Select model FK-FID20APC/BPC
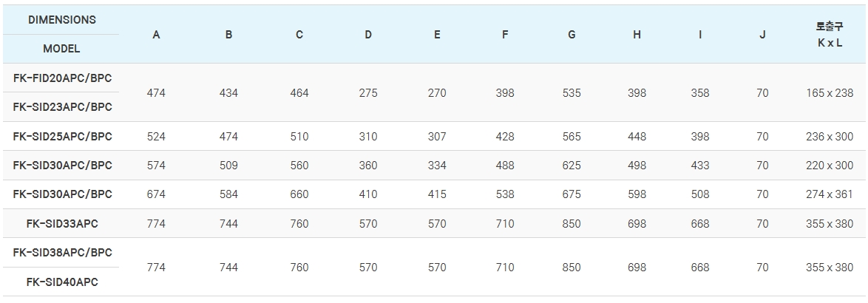The image size is (868, 303). (63, 78)
